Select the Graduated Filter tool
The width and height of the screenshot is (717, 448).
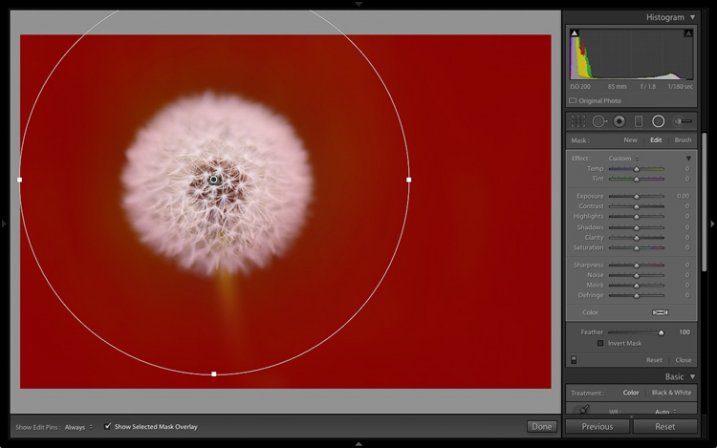[x=638, y=121]
